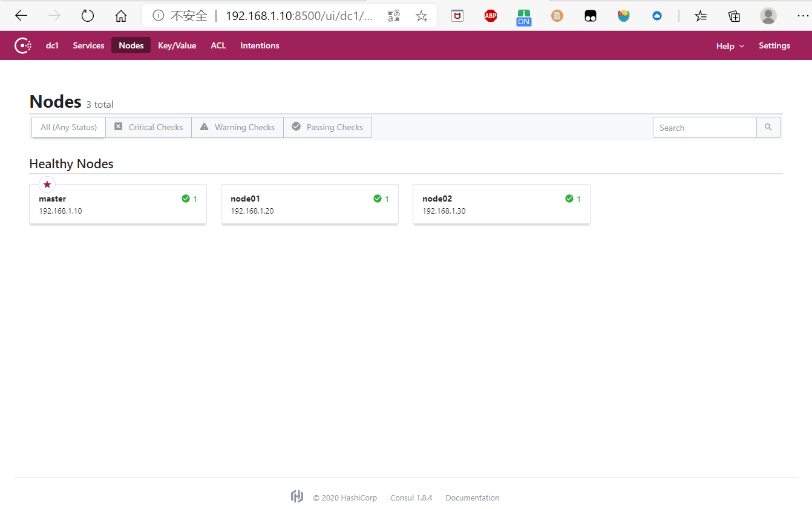Viewport: 812px width, 509px height.
Task: Filter nodes by Critical Checks
Action: click(x=149, y=127)
